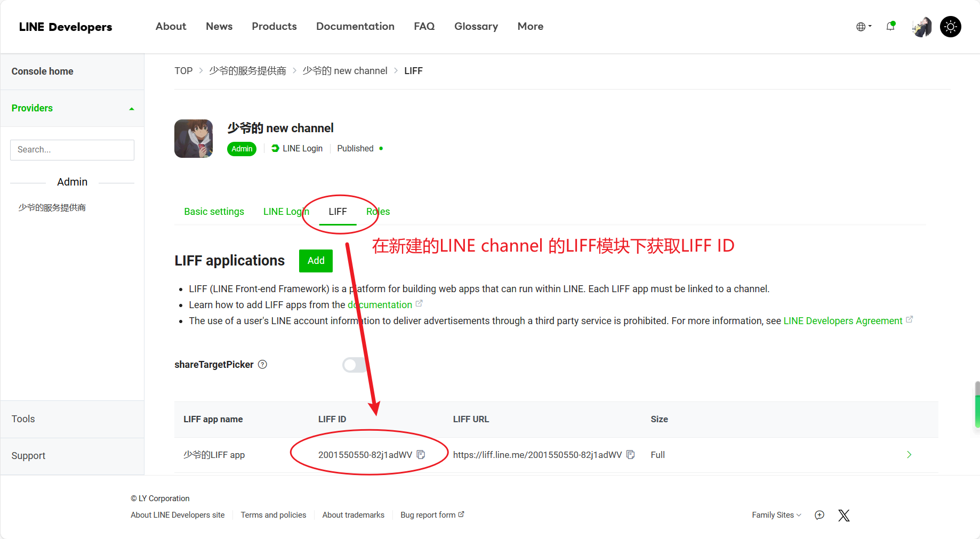The width and height of the screenshot is (980, 539).
Task: Open Support in the sidebar
Action: click(72, 456)
